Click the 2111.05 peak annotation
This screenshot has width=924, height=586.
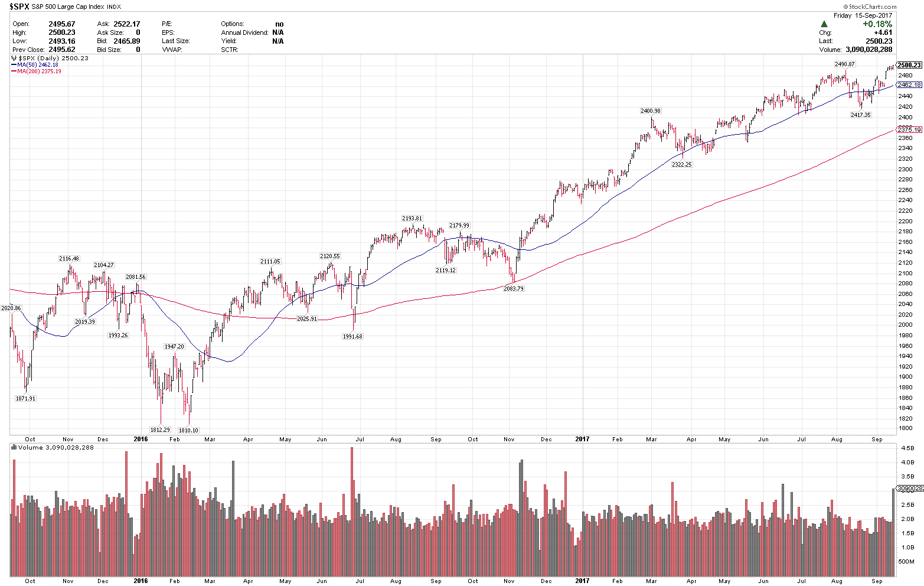click(x=270, y=262)
